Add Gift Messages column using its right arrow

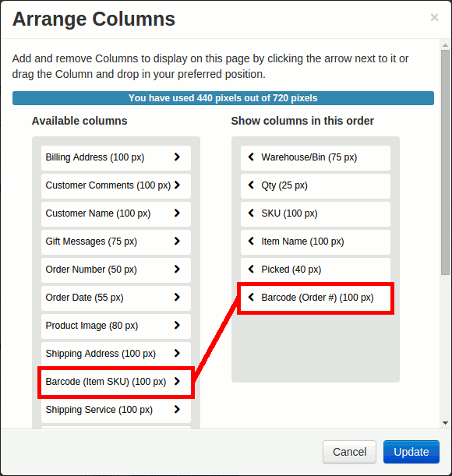177,241
